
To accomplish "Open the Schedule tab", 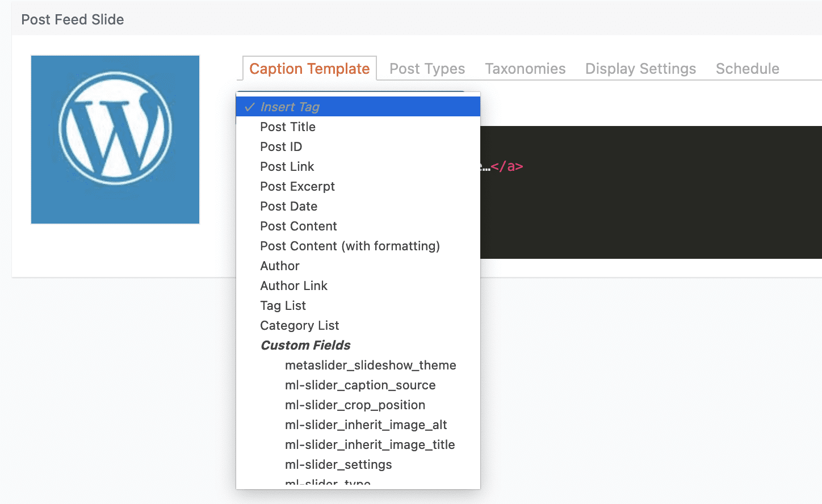I will coord(747,69).
